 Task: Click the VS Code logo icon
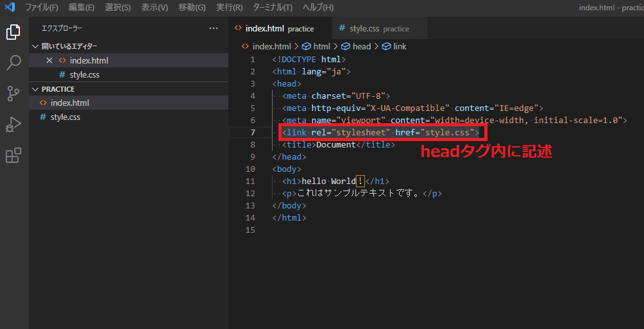[9, 8]
